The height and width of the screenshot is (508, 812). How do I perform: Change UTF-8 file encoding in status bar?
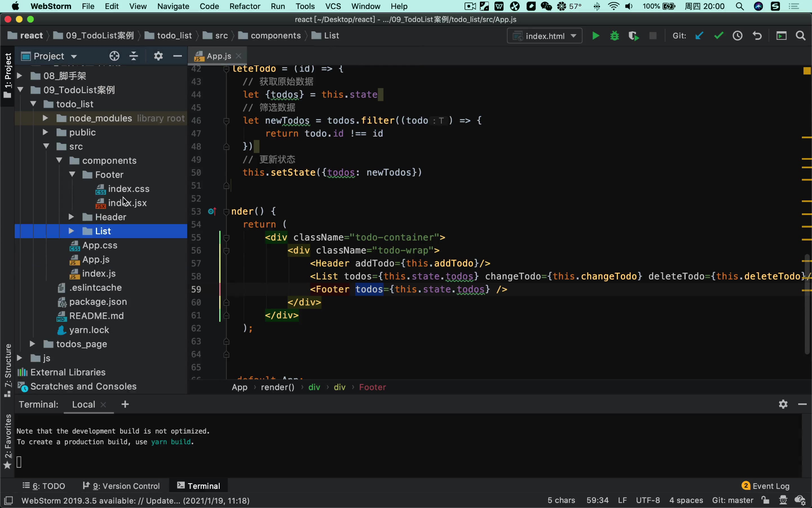(648, 500)
